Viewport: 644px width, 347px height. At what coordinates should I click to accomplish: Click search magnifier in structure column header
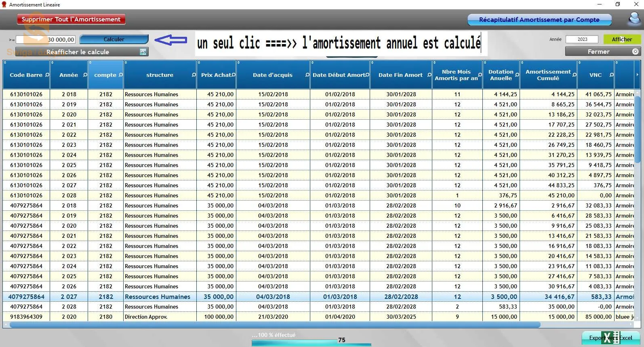click(194, 75)
